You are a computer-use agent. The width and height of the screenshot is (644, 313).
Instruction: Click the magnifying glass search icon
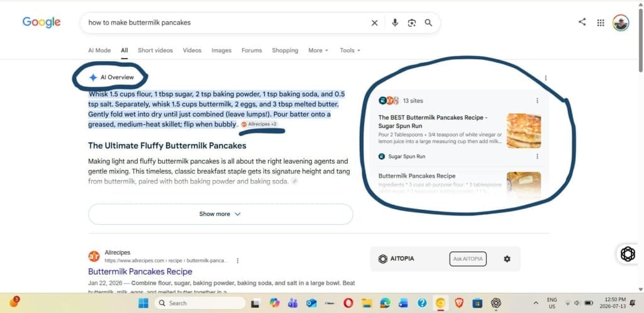[428, 23]
